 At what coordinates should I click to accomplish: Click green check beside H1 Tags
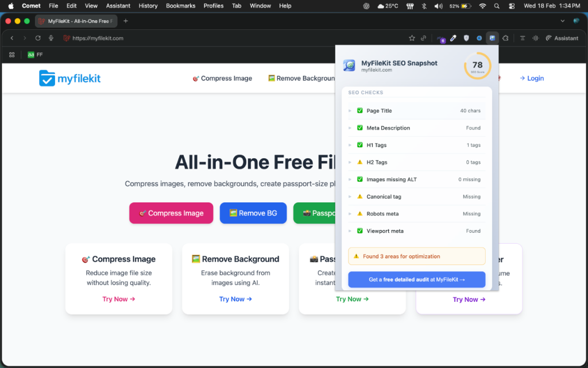[x=359, y=145]
